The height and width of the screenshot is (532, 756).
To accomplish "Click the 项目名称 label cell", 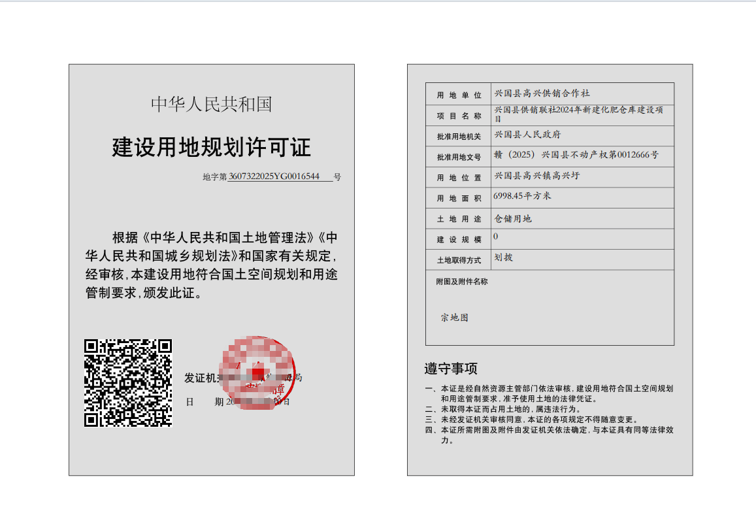I will (x=459, y=116).
